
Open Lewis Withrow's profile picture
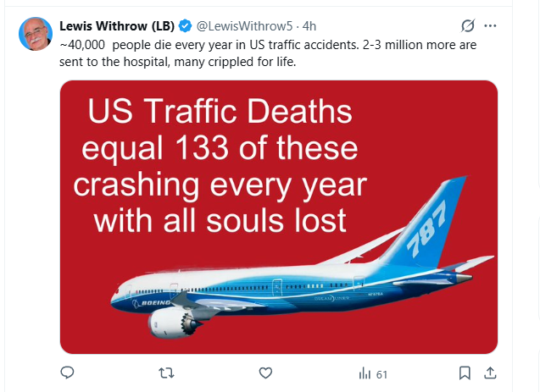(x=35, y=33)
